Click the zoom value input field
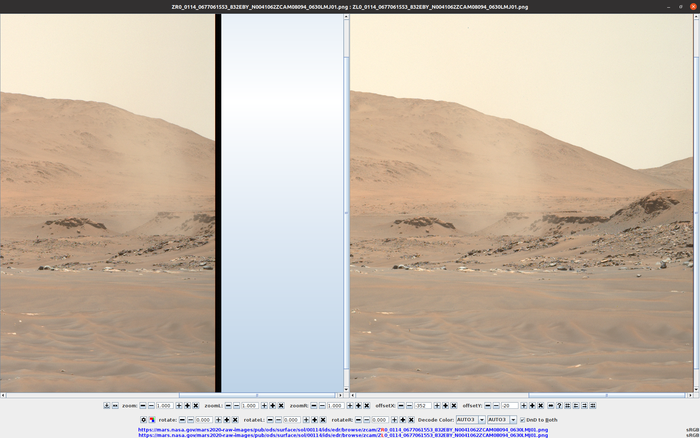The width and height of the screenshot is (700, 438). (165, 406)
